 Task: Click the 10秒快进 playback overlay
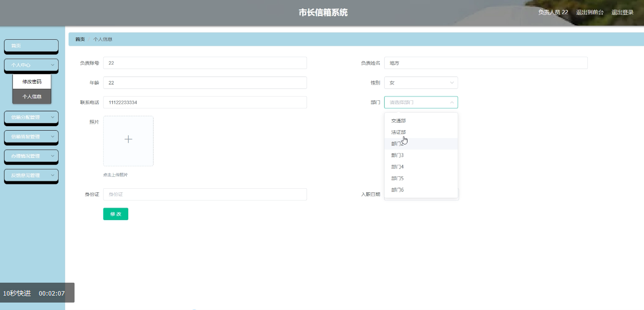(x=17, y=294)
